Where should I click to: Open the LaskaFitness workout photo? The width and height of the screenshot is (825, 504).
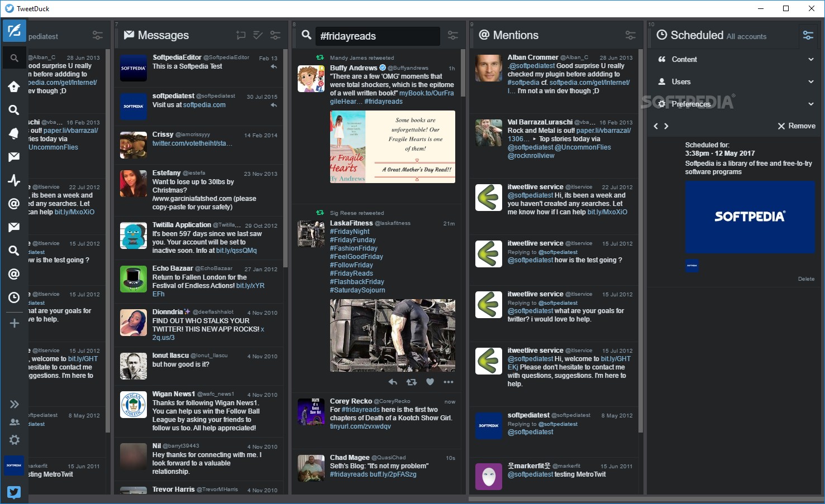point(392,335)
